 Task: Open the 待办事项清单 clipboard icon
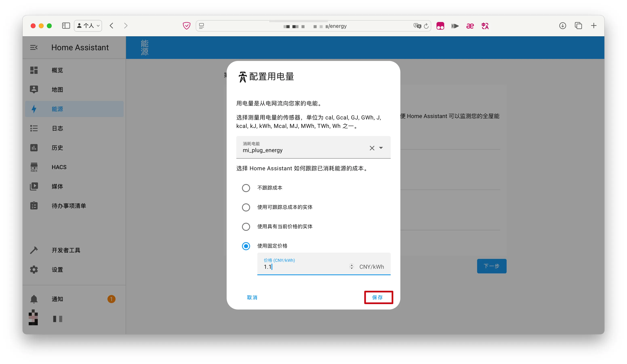point(34,206)
